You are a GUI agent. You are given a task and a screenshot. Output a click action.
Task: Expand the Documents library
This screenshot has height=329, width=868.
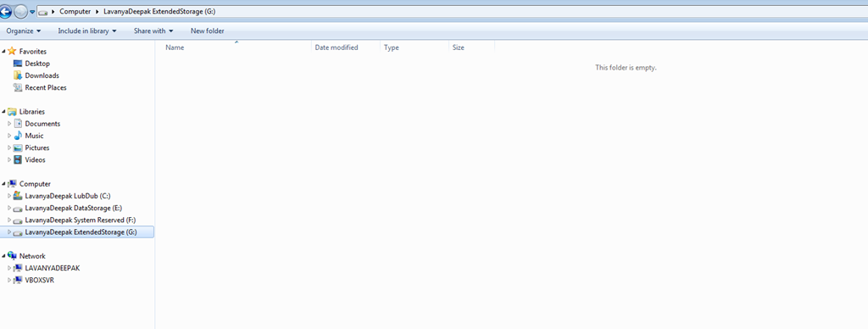[x=9, y=124]
